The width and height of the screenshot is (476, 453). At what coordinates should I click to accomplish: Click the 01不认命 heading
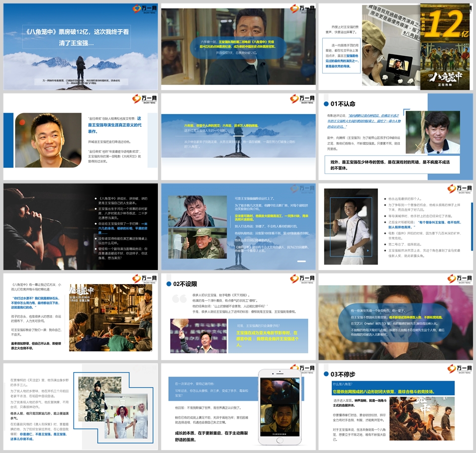tap(343, 104)
